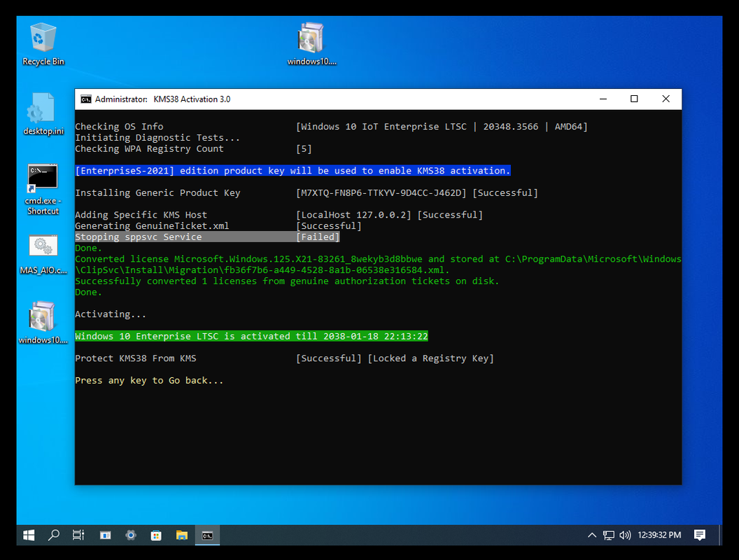Click the '[LocalHost 127.0.0.2]' text
Viewport: 739px width, 560px height.
click(353, 215)
